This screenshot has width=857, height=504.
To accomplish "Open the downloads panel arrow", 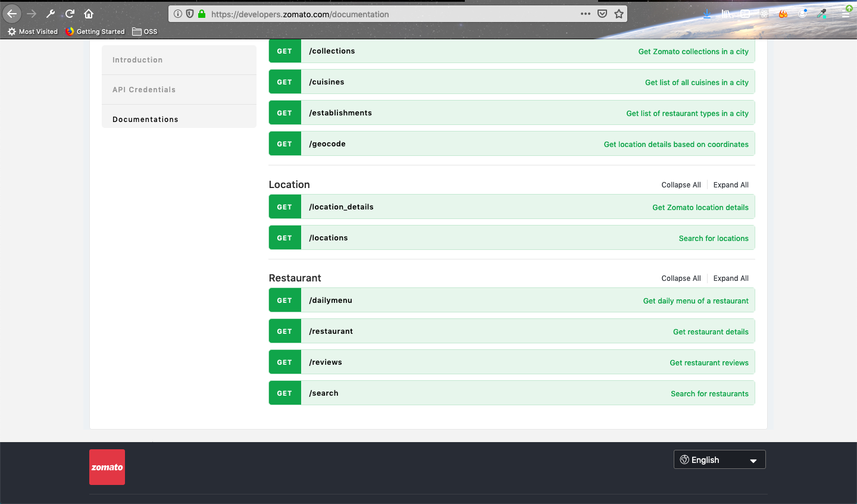I will click(707, 14).
